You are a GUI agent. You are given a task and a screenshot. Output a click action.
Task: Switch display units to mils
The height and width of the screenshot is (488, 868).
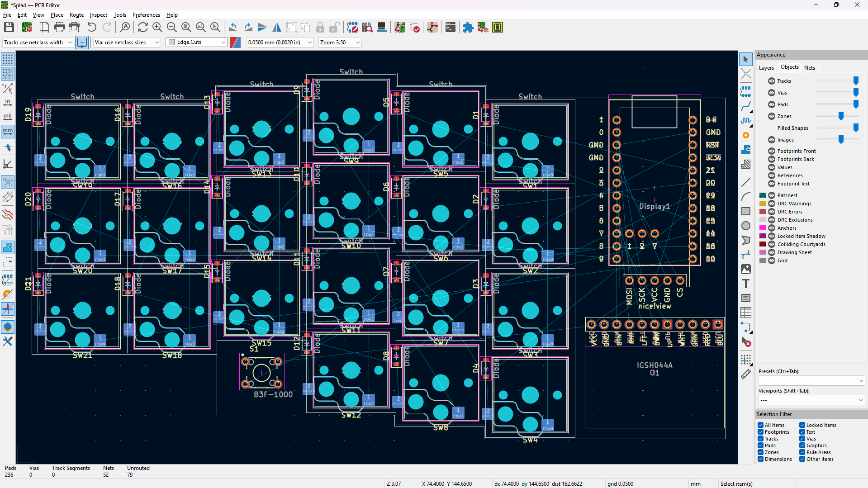coord(7,116)
